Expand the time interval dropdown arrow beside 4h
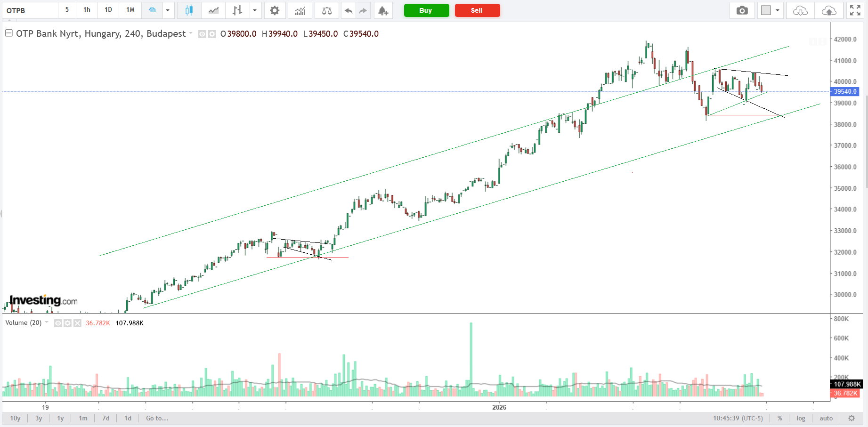868x427 pixels. pos(168,10)
